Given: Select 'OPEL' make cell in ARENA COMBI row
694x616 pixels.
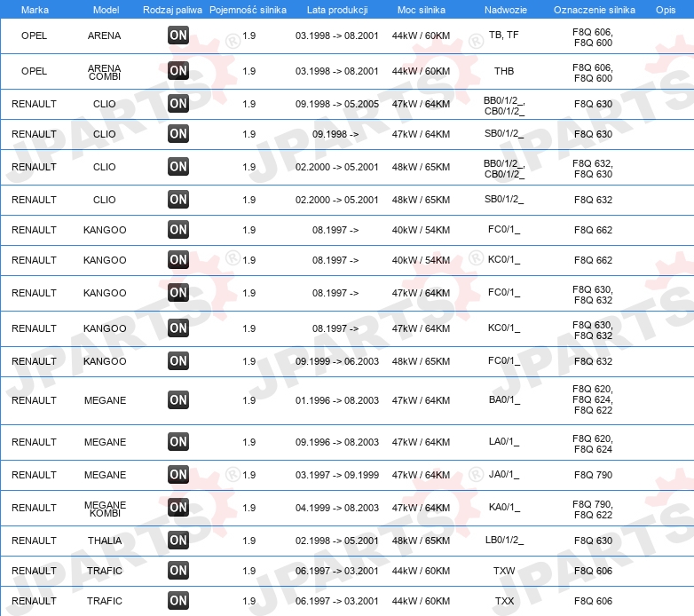Looking at the screenshot, I should click(34, 71).
